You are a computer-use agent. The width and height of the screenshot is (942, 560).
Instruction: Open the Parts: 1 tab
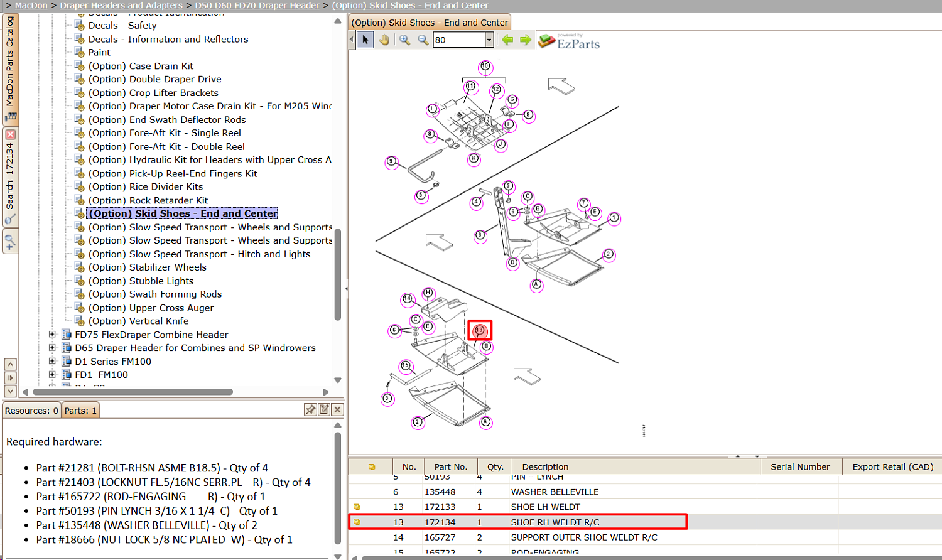[81, 411]
